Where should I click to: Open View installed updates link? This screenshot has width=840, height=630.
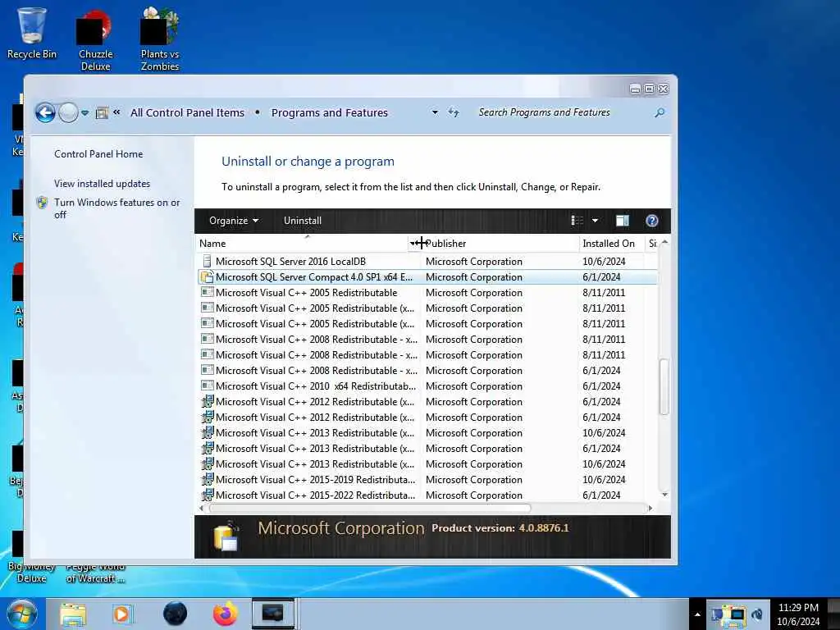(103, 184)
